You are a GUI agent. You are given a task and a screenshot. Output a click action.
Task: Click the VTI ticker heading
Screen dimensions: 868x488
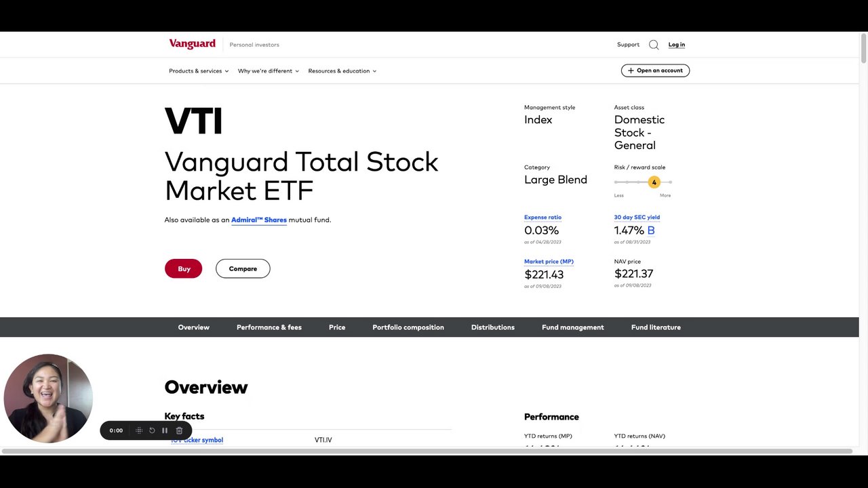tap(193, 122)
